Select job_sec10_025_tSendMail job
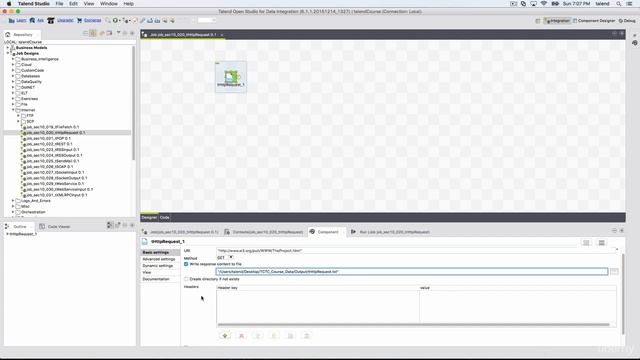The height and width of the screenshot is (360, 640). (x=53, y=161)
